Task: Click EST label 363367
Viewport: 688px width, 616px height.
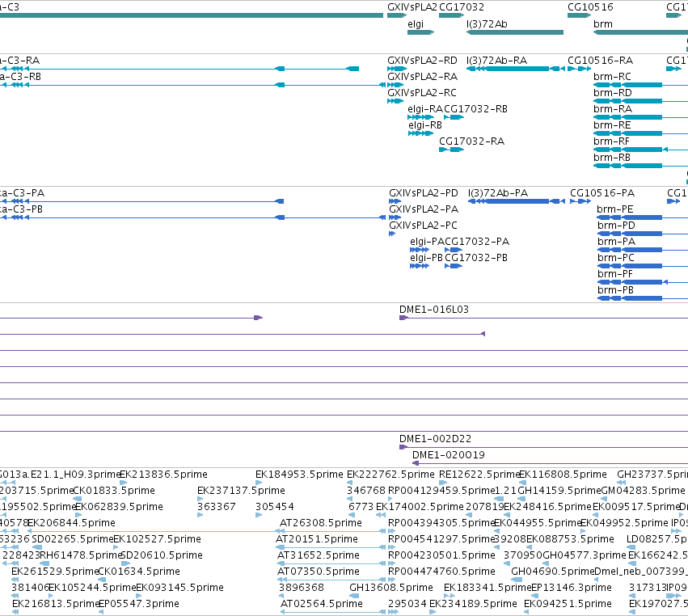Action: point(217,507)
